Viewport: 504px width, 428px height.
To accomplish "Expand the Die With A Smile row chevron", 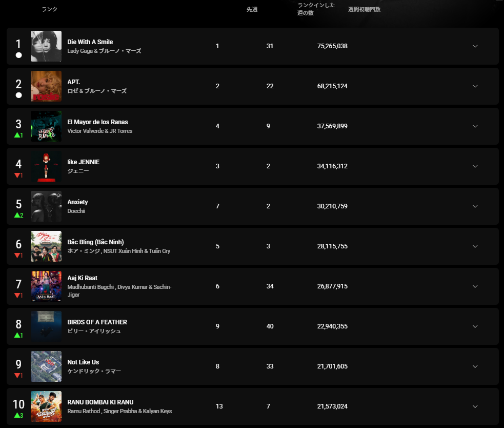I will 475,46.
